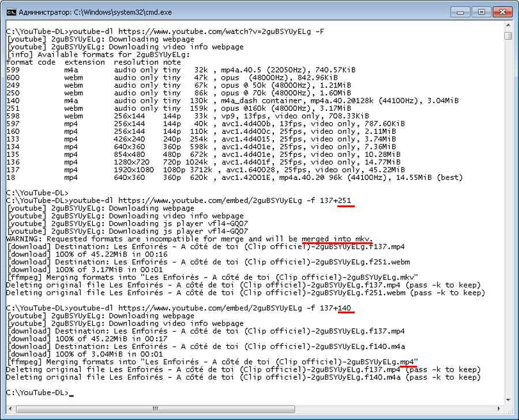Viewport: 519px width, 420px height.
Task: Click the horizontal scrollbar left arrow
Action: coord(10,408)
